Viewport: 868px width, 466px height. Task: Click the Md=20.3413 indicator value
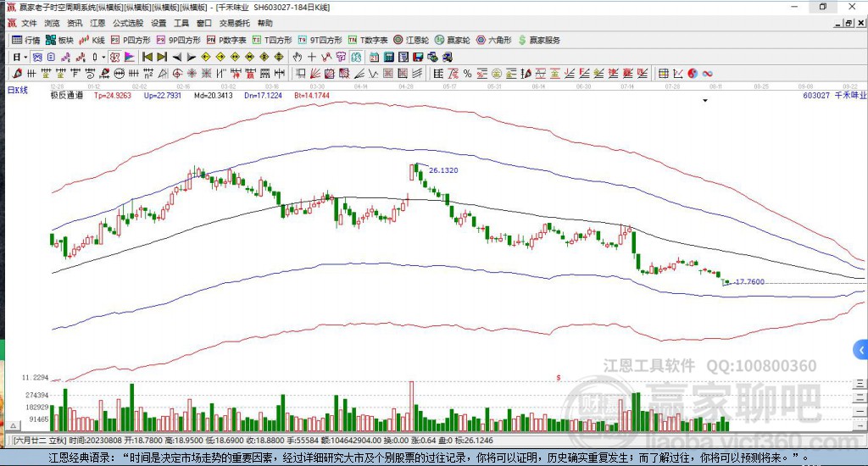pos(213,95)
